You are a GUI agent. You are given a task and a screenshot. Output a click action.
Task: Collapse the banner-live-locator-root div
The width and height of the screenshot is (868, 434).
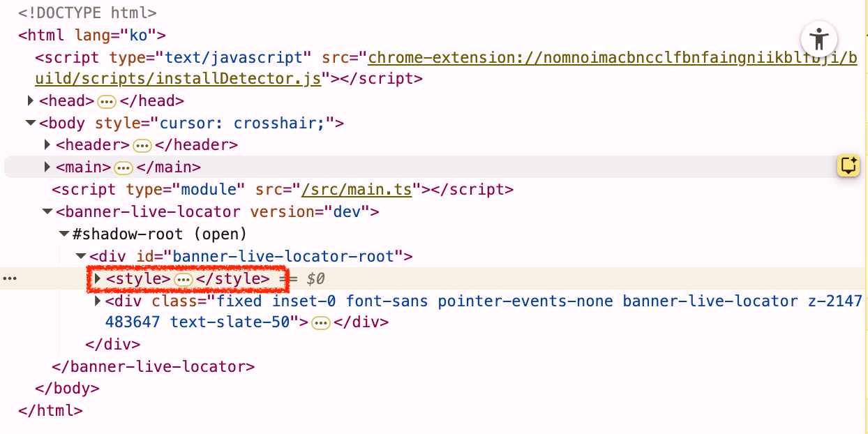(x=81, y=256)
